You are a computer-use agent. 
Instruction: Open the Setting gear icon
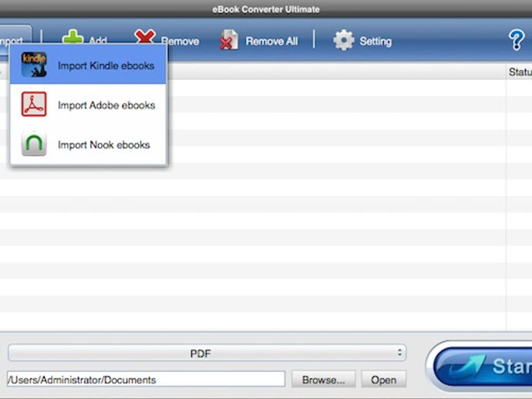click(343, 40)
